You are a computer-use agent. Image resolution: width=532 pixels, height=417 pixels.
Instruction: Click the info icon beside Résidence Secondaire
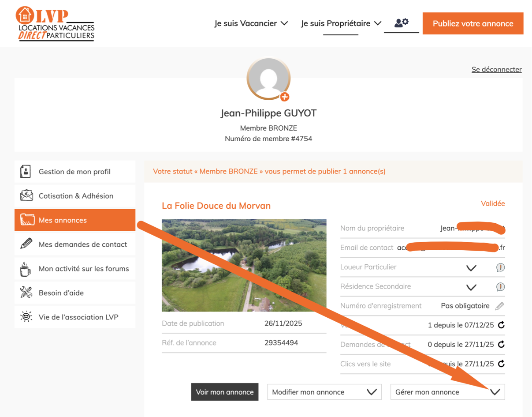click(x=500, y=287)
